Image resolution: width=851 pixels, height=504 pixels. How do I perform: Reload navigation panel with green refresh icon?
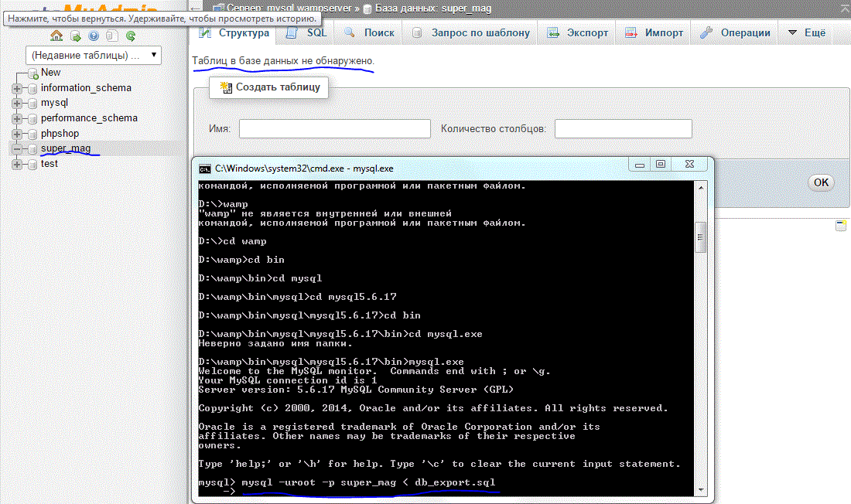click(x=131, y=36)
